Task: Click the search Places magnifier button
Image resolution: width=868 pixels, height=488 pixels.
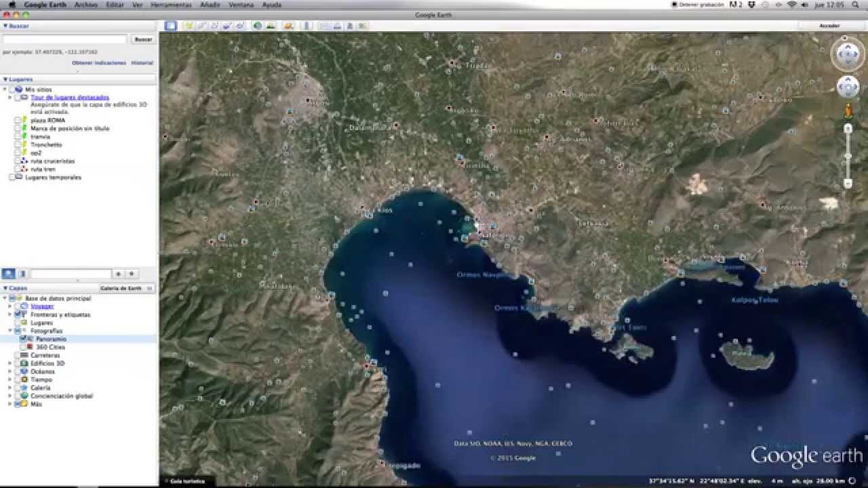Action: click(9, 274)
